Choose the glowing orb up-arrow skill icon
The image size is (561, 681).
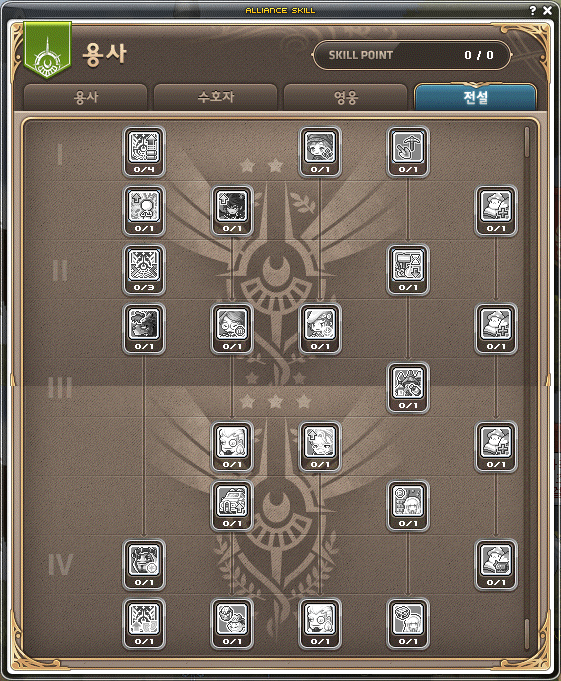click(144, 210)
